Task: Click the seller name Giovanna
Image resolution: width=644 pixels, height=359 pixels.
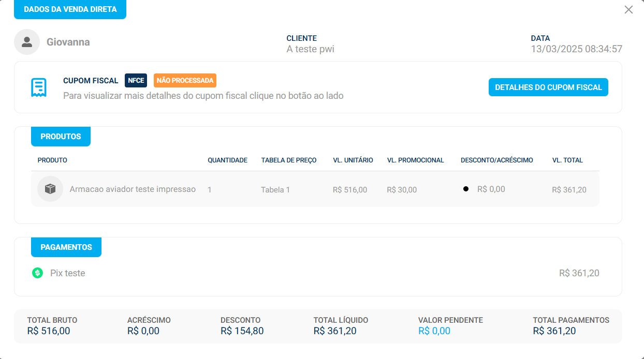Action: click(x=68, y=42)
